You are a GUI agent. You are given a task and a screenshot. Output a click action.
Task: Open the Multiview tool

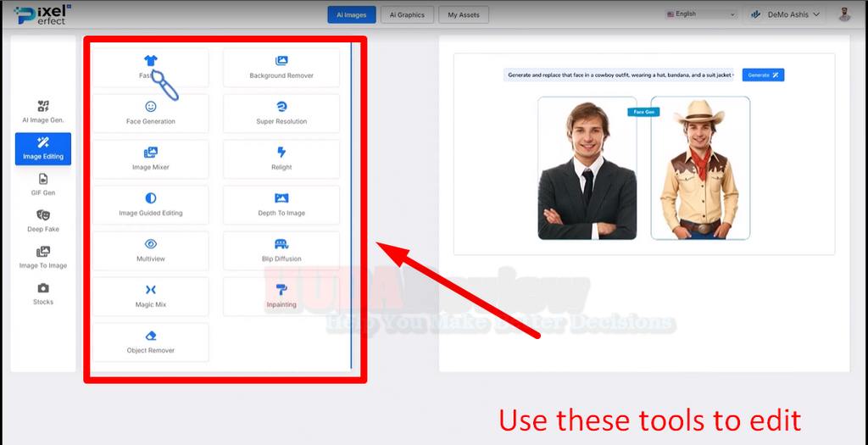(x=151, y=251)
